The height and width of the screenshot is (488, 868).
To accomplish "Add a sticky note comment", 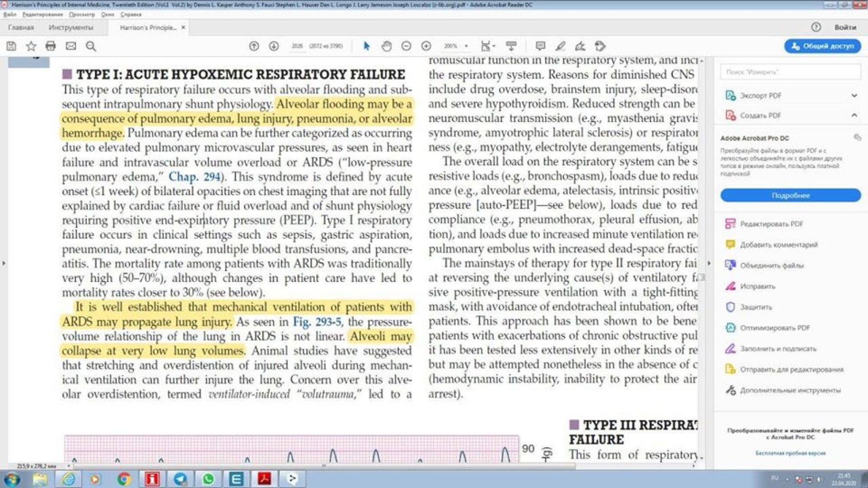I will pos(540,46).
